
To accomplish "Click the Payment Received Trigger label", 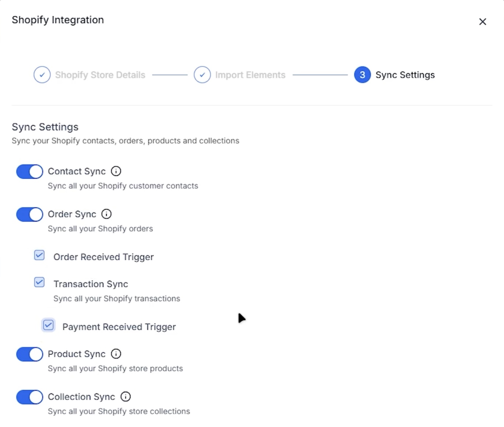I will [x=119, y=327].
